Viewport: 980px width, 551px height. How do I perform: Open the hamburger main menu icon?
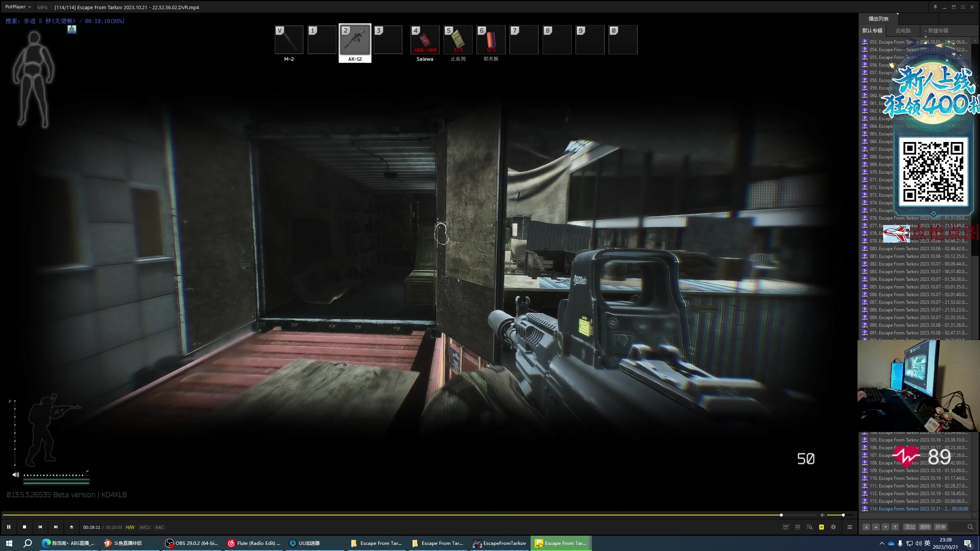point(850,527)
